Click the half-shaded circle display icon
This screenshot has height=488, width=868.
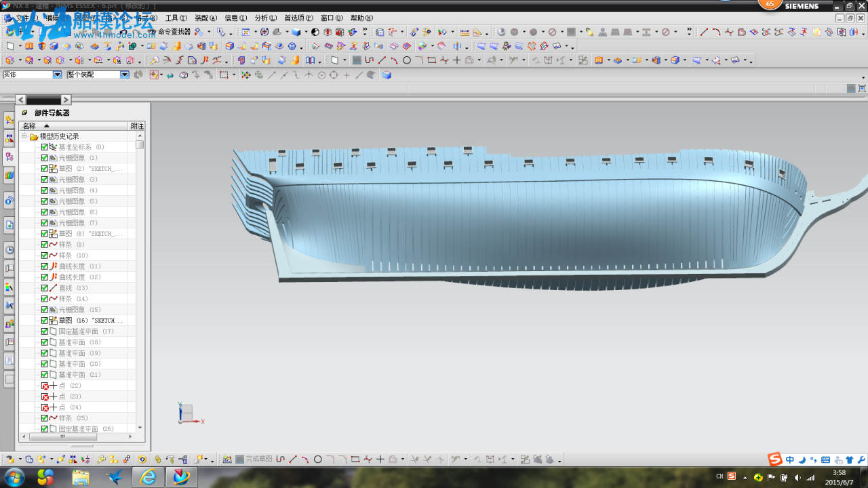(315, 32)
